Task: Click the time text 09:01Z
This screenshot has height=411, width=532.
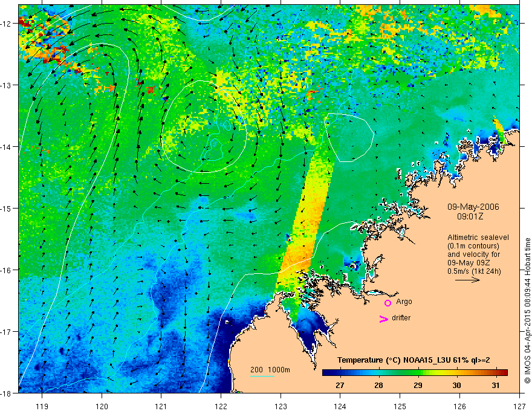Action: (x=470, y=216)
